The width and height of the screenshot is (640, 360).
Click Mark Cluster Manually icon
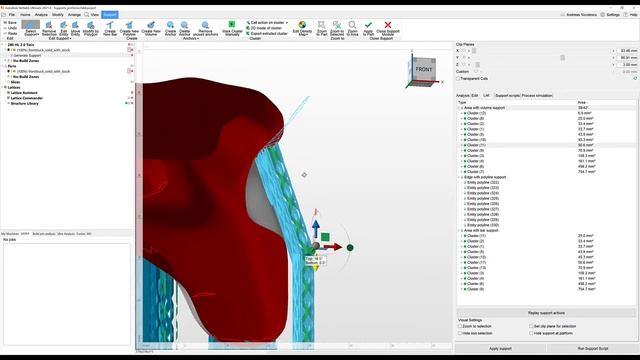tap(232, 25)
